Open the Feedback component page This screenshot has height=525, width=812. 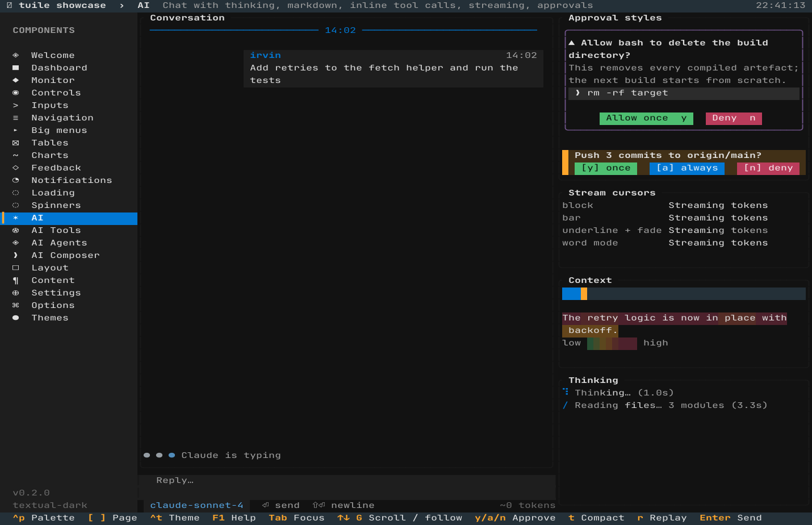tap(69, 168)
